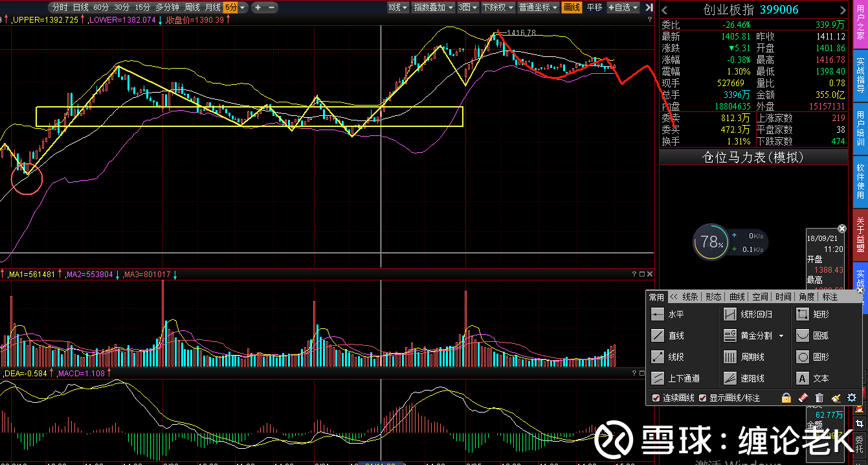Open the 指数叠加 index overlay dropdown
868x465 pixels.
tap(433, 7)
